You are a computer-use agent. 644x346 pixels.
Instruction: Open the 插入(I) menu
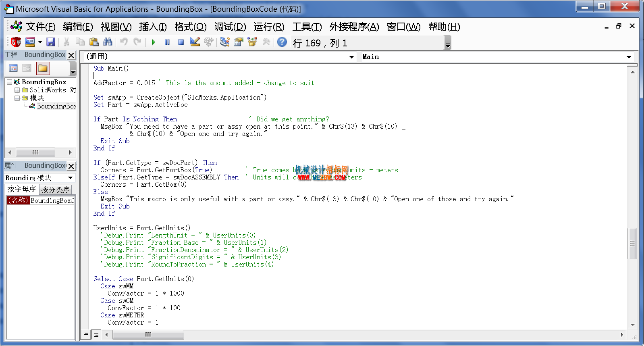click(x=153, y=27)
